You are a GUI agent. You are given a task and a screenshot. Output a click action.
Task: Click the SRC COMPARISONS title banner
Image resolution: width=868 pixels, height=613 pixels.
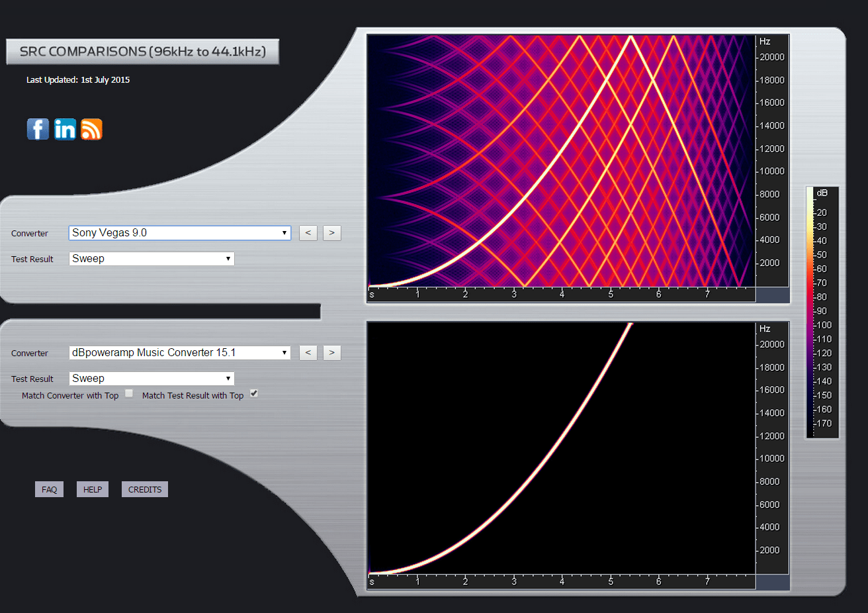[142, 51]
